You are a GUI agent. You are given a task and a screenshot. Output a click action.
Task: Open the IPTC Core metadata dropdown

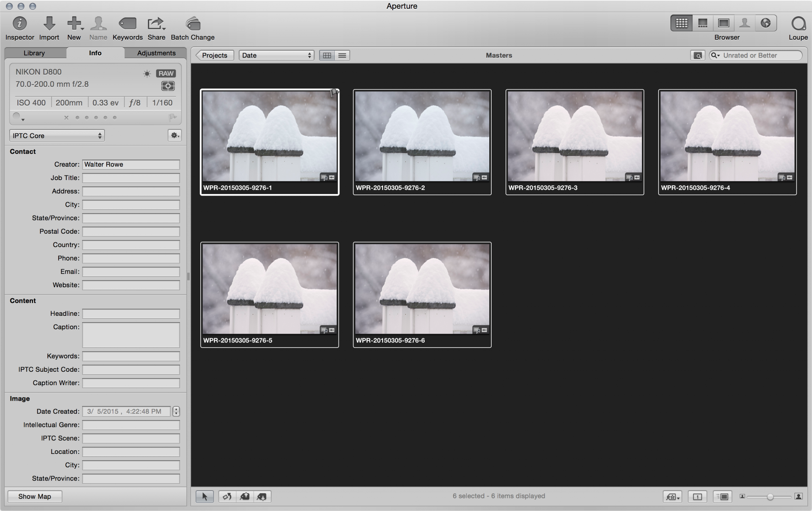pos(56,136)
